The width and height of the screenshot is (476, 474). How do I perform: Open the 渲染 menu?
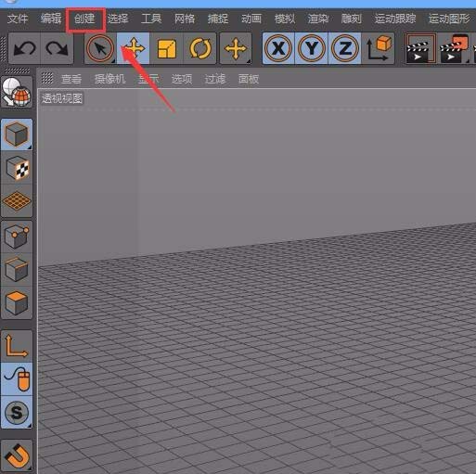coord(318,19)
